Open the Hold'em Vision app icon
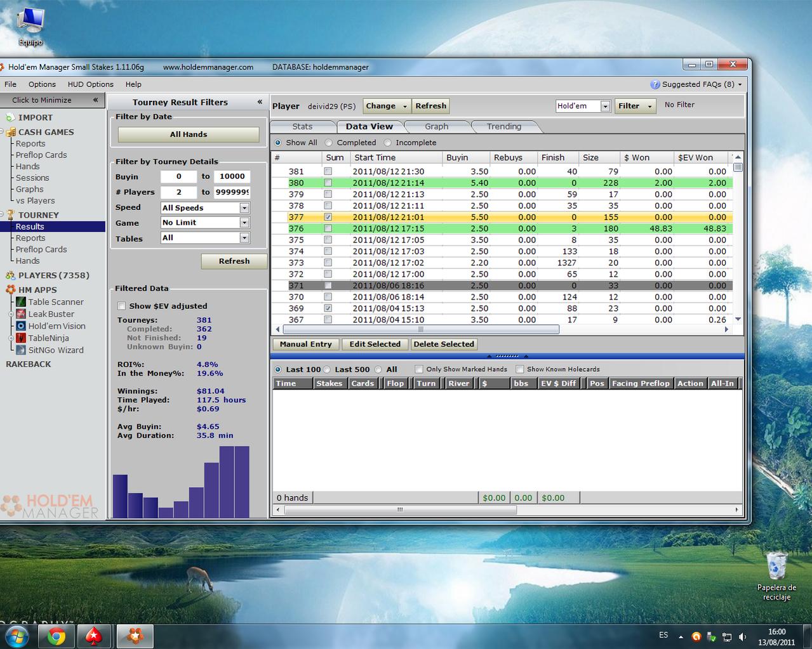This screenshot has height=649, width=812. 21,326
